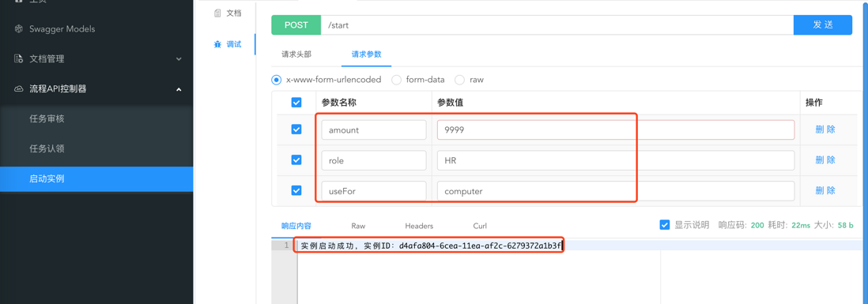Switch to the 请求参数 tab
The height and width of the screenshot is (304, 868).
[x=367, y=54]
